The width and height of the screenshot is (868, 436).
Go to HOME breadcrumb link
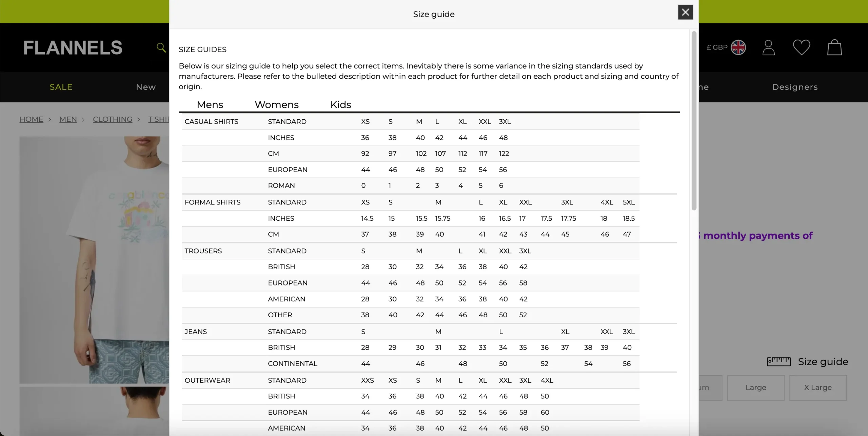[31, 119]
